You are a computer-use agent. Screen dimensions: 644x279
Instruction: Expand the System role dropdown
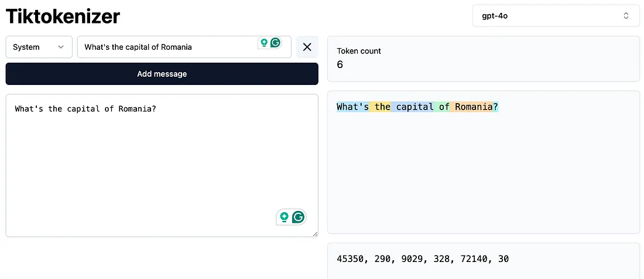(39, 47)
